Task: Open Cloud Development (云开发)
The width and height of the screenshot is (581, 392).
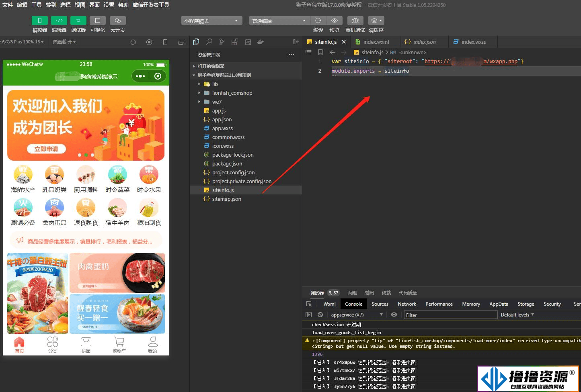Action: click(x=117, y=20)
